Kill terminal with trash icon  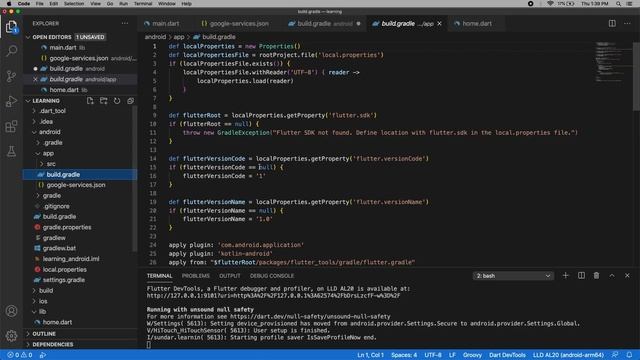coord(596,276)
